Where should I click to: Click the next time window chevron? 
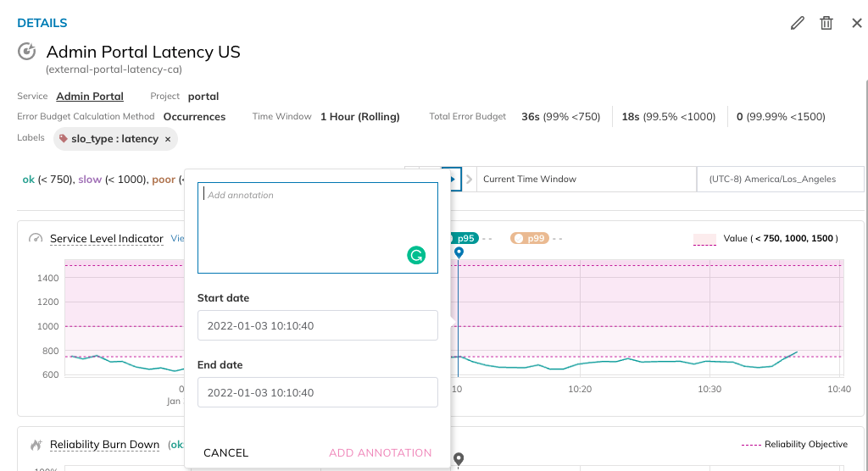coord(469,180)
